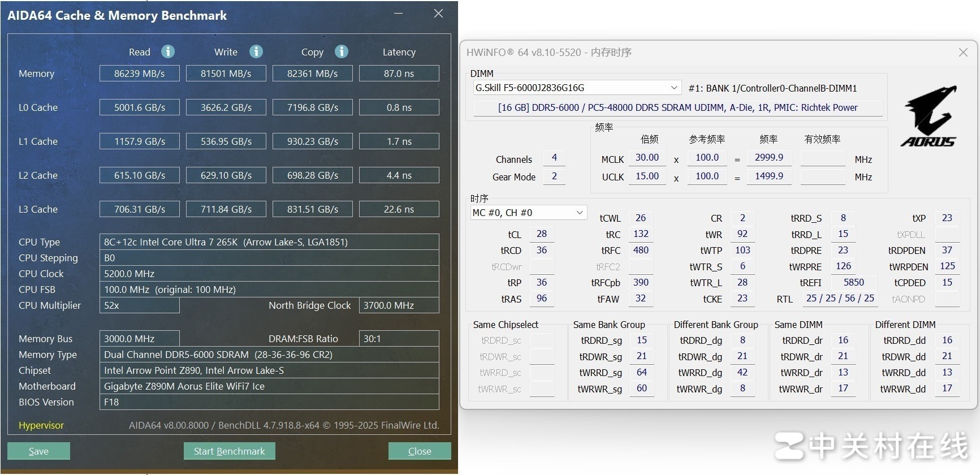The height and width of the screenshot is (475, 980).
Task: Click BIOS Version F18 field
Action: 269,402
